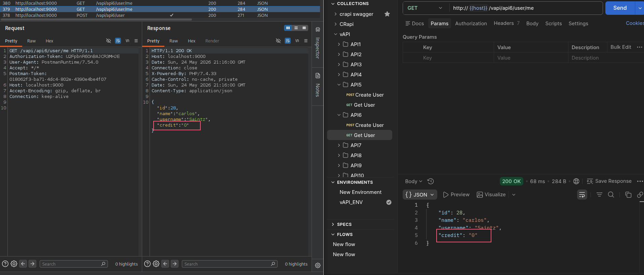Toggle hidden items eye in Response pane

click(278, 41)
